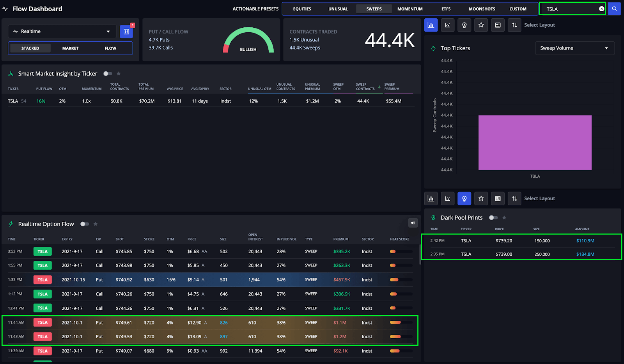Viewport: 624px width, 364px height.
Task: Click the Put Flow column header
Action: tap(44, 89)
